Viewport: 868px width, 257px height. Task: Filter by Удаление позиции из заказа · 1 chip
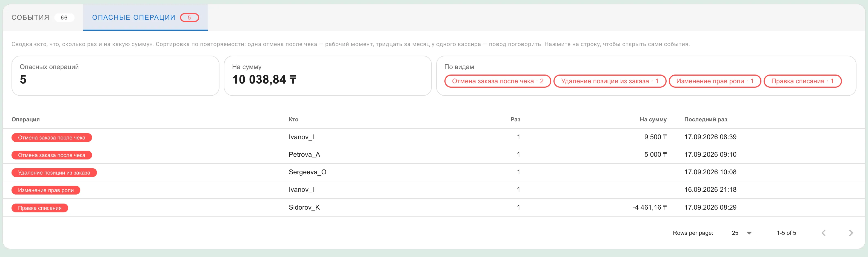coord(610,81)
